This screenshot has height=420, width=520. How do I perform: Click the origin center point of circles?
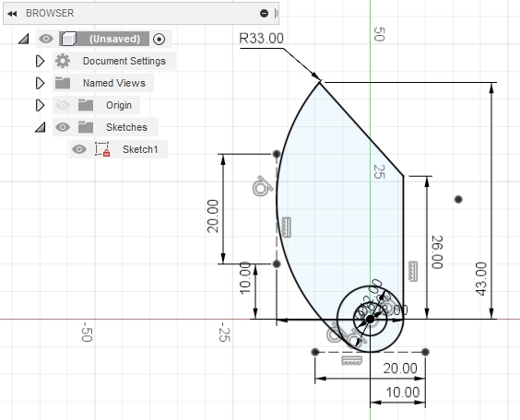(370, 320)
